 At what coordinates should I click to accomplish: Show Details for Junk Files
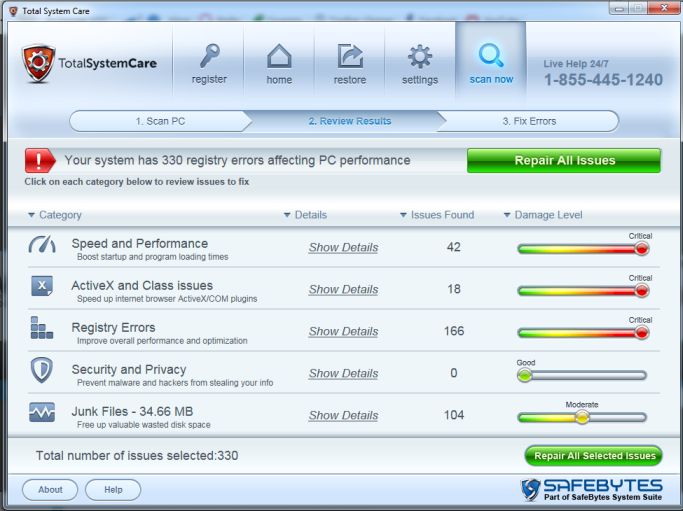coord(343,416)
